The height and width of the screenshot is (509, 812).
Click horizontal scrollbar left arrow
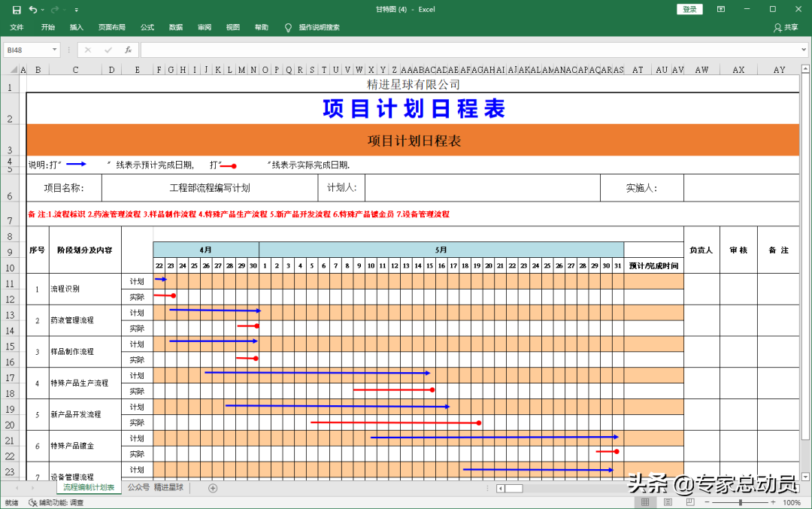click(x=500, y=488)
